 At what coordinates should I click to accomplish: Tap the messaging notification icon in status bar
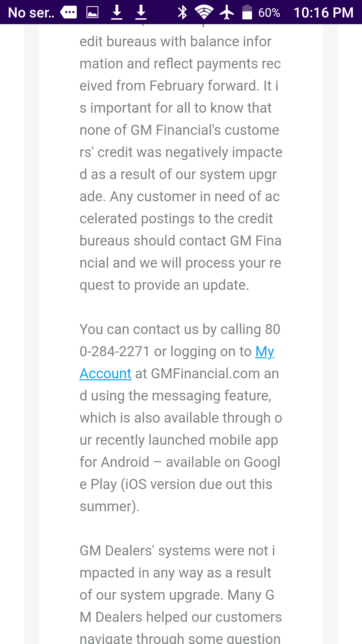[x=68, y=13]
